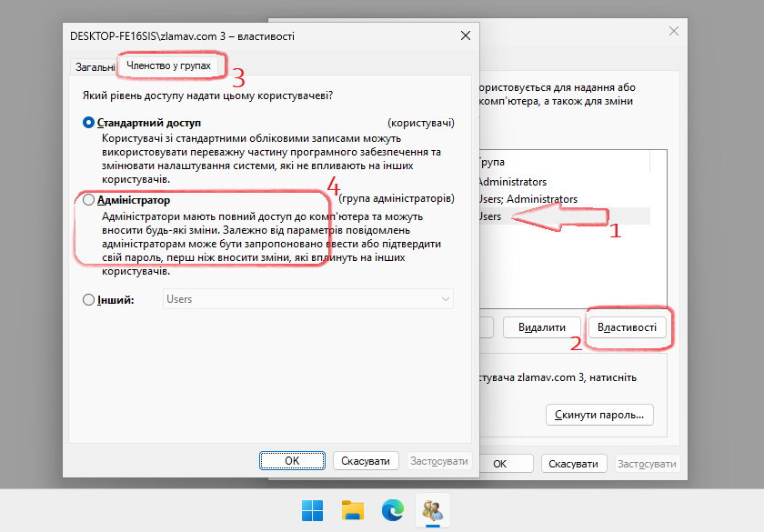Click the Властивості button
Image resolution: width=764 pixels, height=532 pixels.
pos(628,326)
